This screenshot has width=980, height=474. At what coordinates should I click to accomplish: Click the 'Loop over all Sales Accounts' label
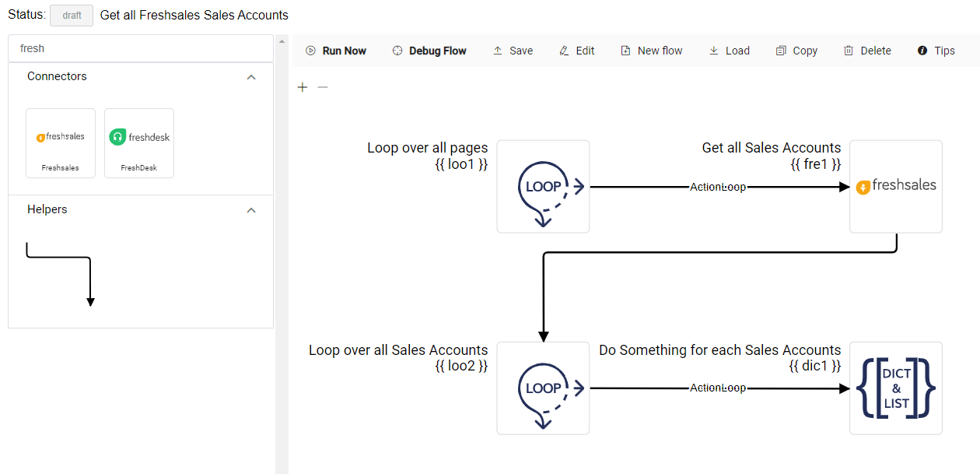click(x=398, y=350)
